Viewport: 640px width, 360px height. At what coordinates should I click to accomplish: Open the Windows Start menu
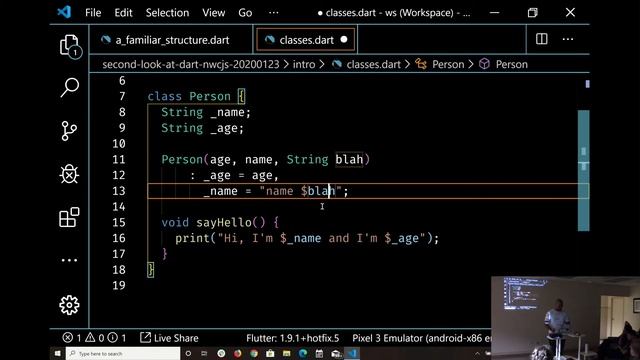tap(58, 353)
